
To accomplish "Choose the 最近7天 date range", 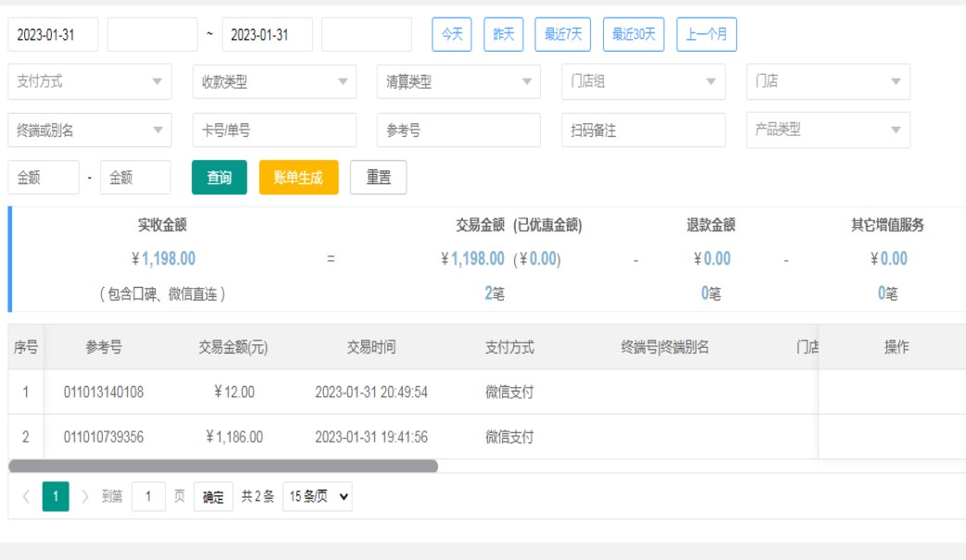I will click(563, 34).
